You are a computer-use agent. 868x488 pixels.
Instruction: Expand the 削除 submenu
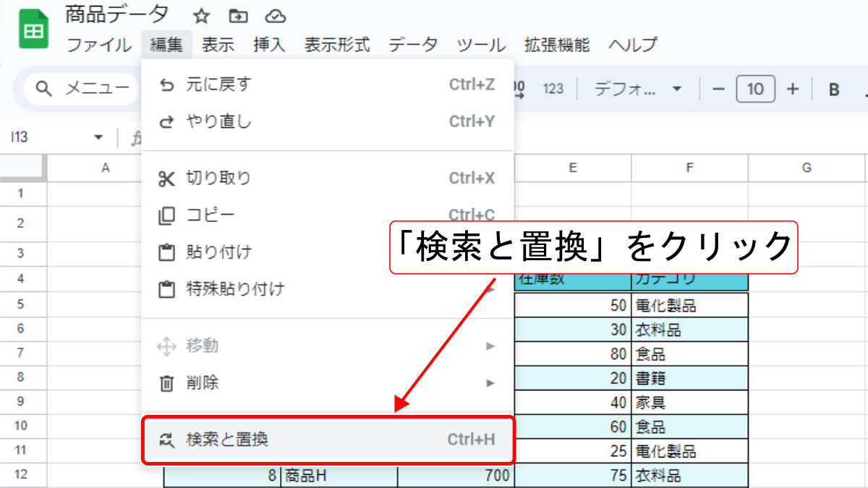(327, 383)
